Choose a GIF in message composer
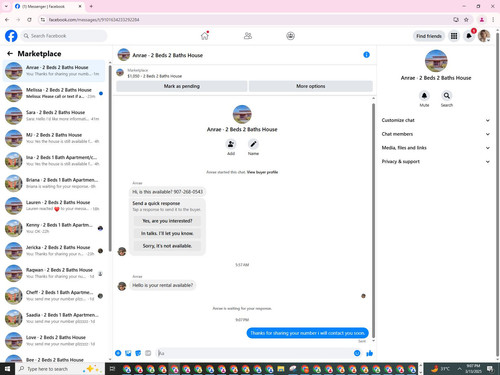Viewport: 500px width, 375px height. (x=148, y=353)
